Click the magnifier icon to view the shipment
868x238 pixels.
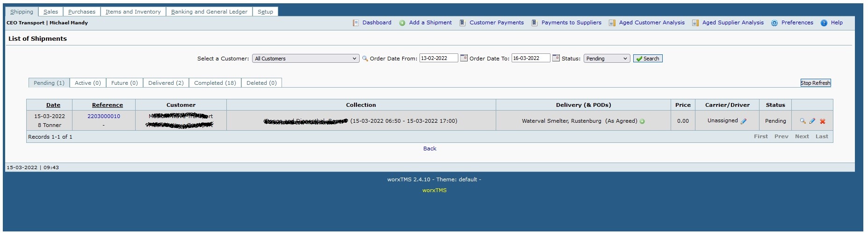(x=803, y=121)
